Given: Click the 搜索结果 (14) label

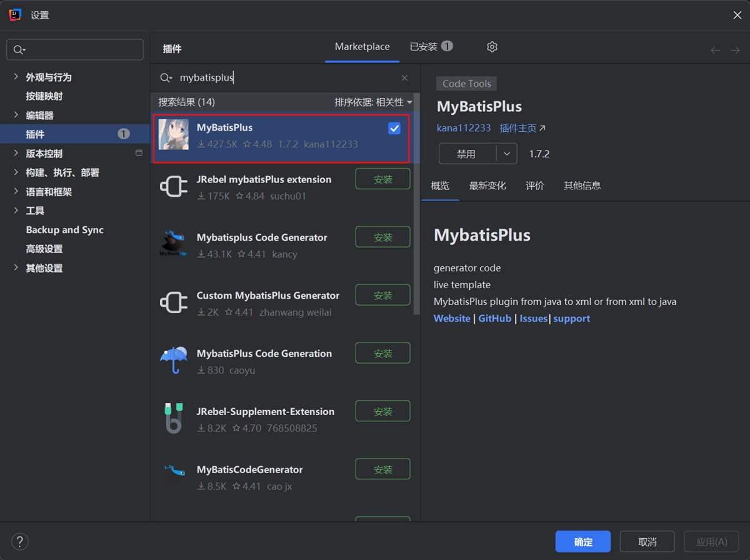Looking at the screenshot, I should [x=186, y=102].
